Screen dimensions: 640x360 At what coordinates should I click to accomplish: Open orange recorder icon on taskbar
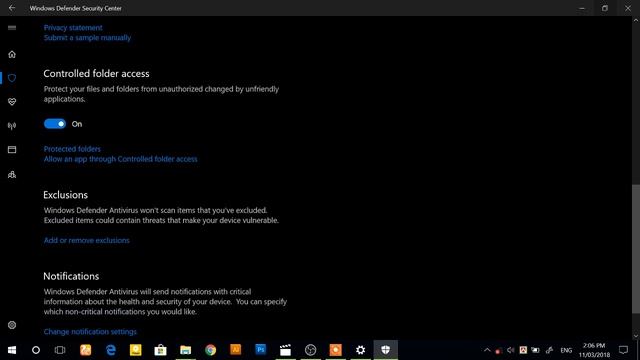(336, 350)
